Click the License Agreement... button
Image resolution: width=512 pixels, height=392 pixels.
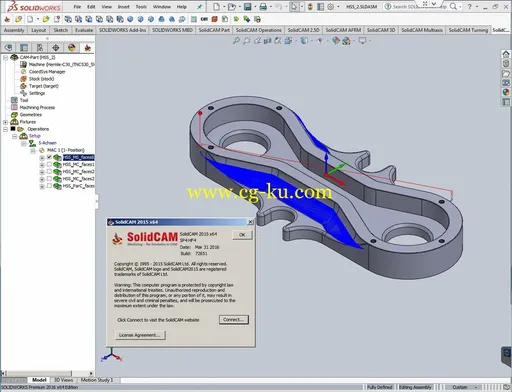click(140, 335)
